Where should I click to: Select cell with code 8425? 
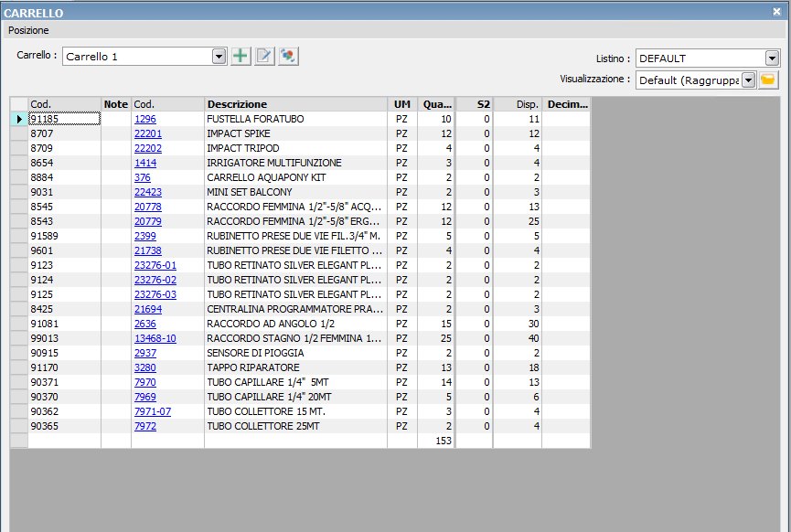click(x=65, y=309)
